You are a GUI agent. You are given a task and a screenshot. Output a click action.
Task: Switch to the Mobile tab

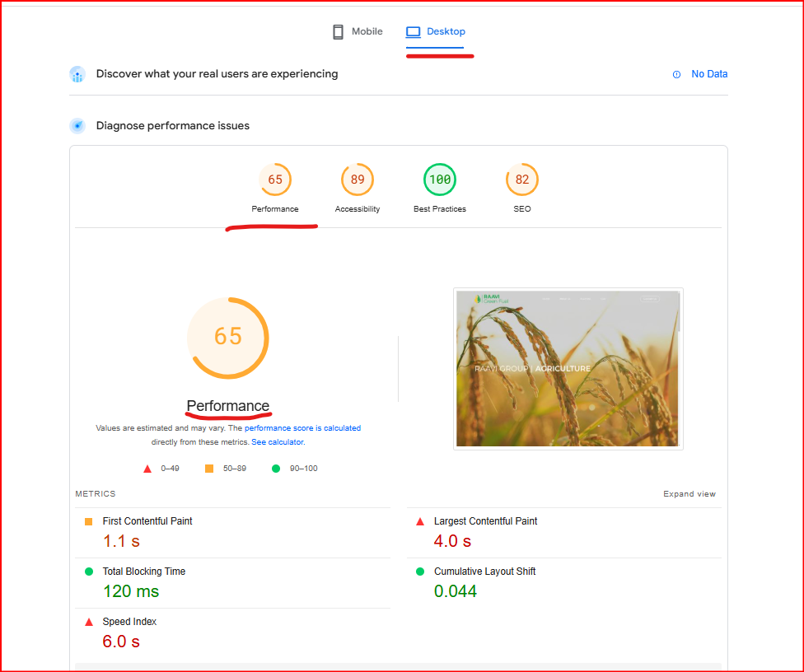(358, 32)
